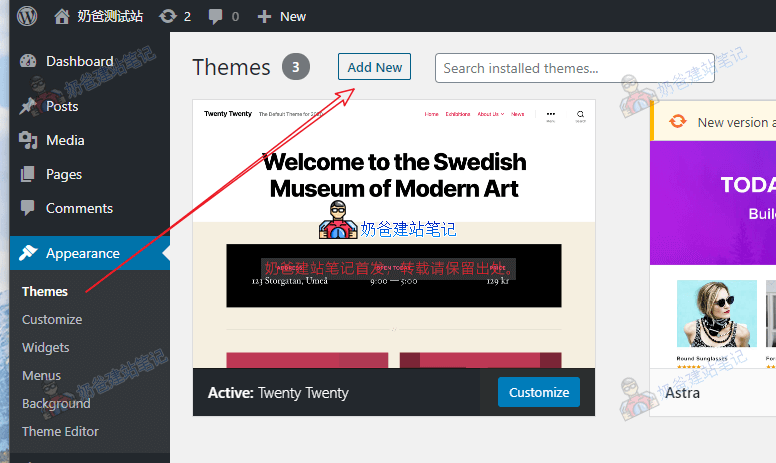Open the comments bubble icon in admin bar
776x463 pixels.
pyautogui.click(x=215, y=16)
